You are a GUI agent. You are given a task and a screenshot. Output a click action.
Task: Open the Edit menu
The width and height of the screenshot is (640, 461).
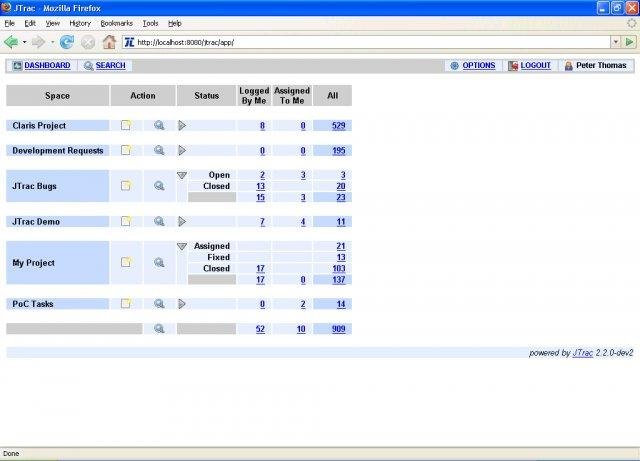click(30, 23)
